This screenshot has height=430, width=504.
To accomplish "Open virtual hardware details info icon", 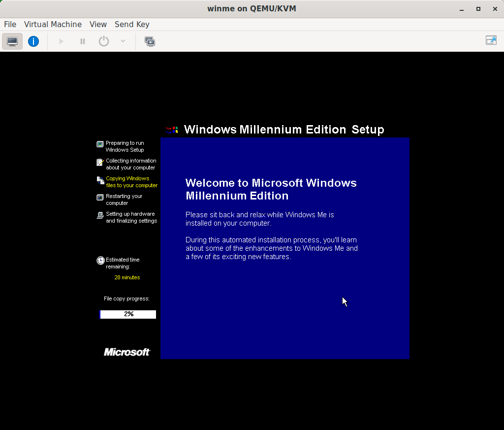I will tap(33, 41).
